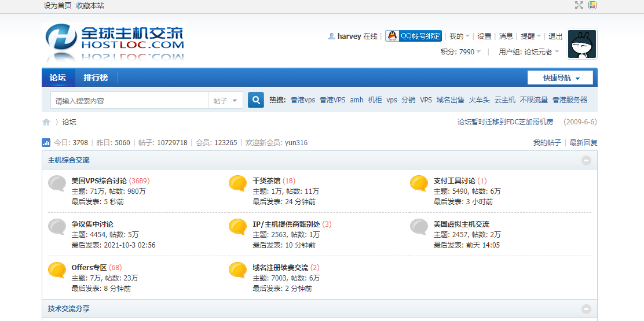This screenshot has height=321, width=644.
Task: Click the user avatar thumbnail
Action: (582, 45)
